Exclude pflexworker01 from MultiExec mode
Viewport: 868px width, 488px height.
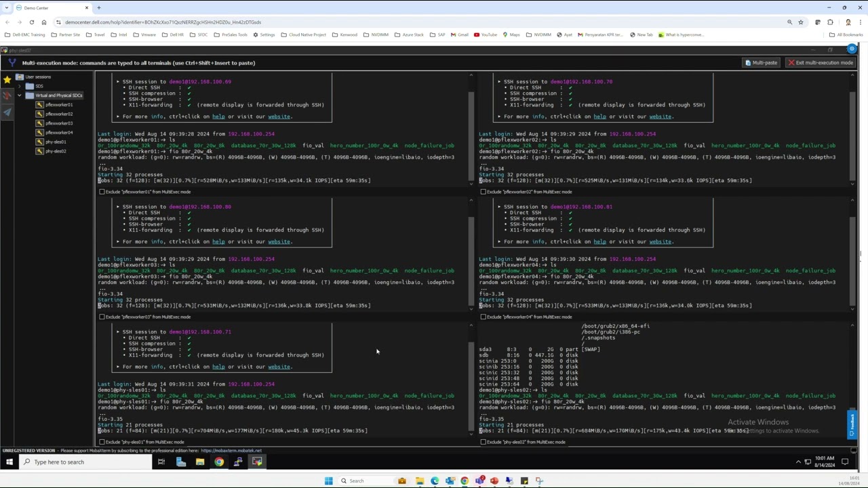coord(102,192)
